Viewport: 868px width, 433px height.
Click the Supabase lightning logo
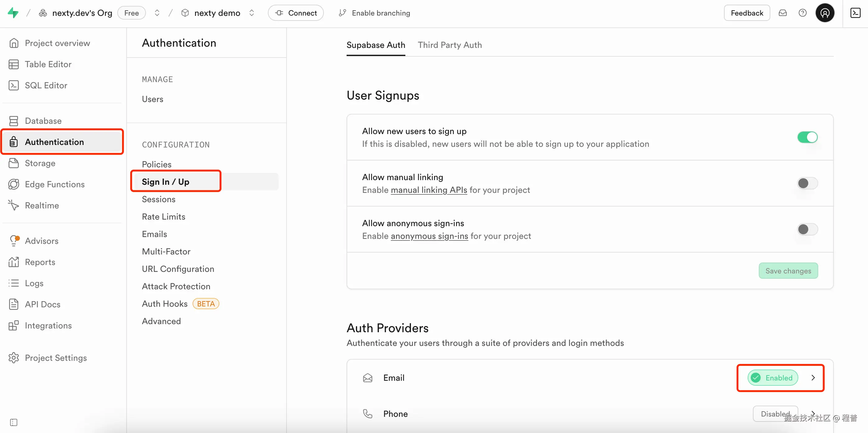(x=13, y=13)
